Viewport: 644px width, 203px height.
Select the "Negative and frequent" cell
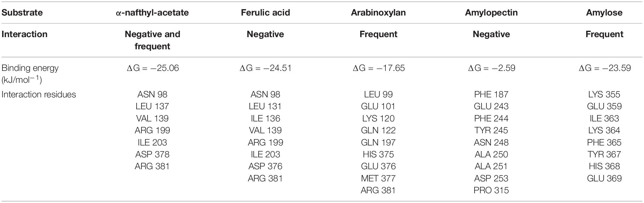click(152, 40)
